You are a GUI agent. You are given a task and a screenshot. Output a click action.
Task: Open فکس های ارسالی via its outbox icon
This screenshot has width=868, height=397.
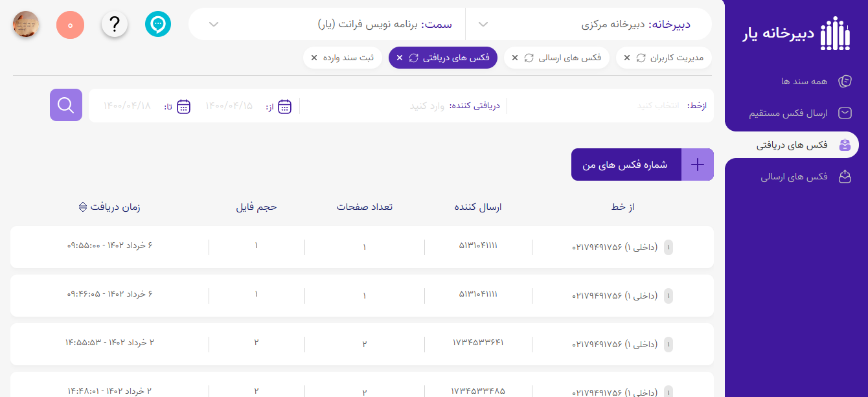pyautogui.click(x=845, y=176)
